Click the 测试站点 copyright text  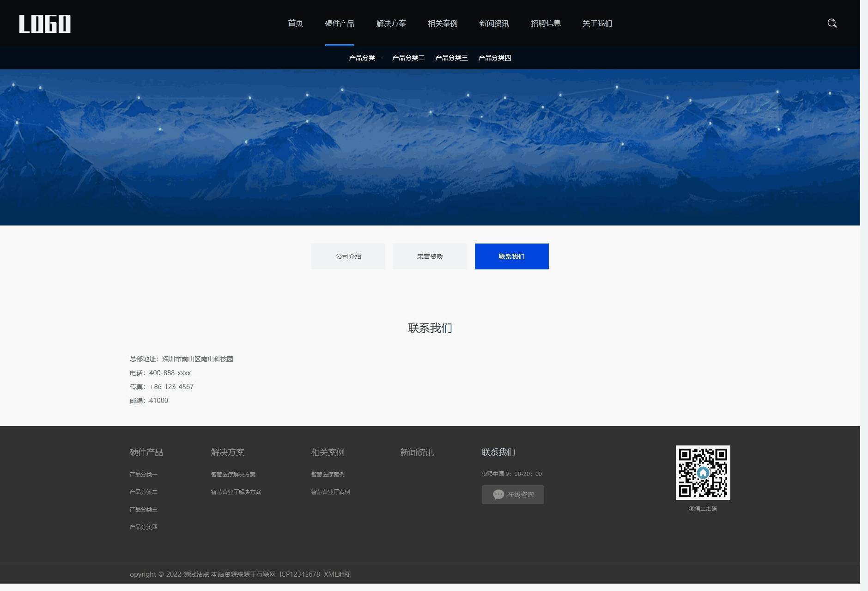click(196, 574)
